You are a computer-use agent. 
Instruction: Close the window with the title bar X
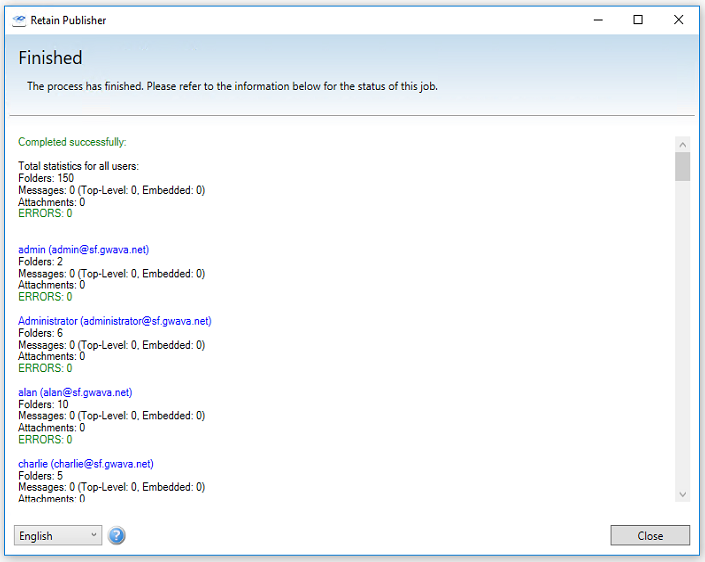pos(679,20)
